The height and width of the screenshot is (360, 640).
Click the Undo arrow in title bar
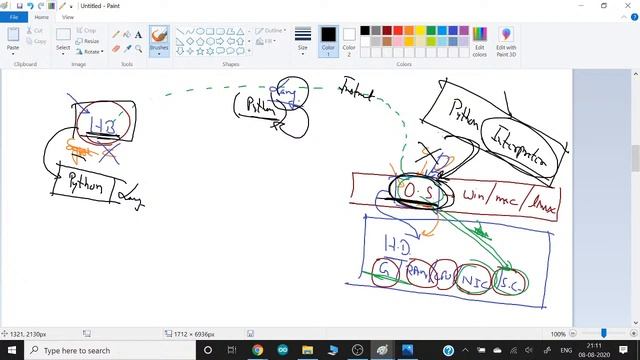click(30, 6)
